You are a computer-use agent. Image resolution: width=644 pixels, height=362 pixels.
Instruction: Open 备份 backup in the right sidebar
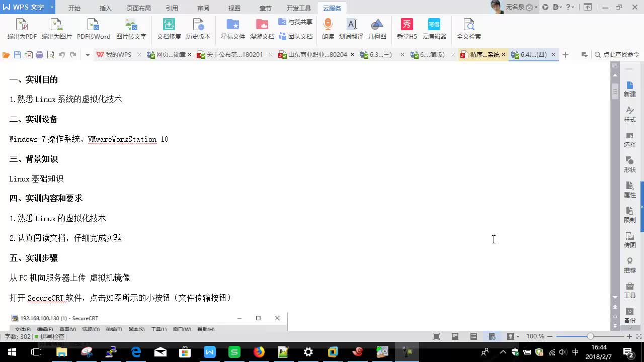pyautogui.click(x=630, y=316)
